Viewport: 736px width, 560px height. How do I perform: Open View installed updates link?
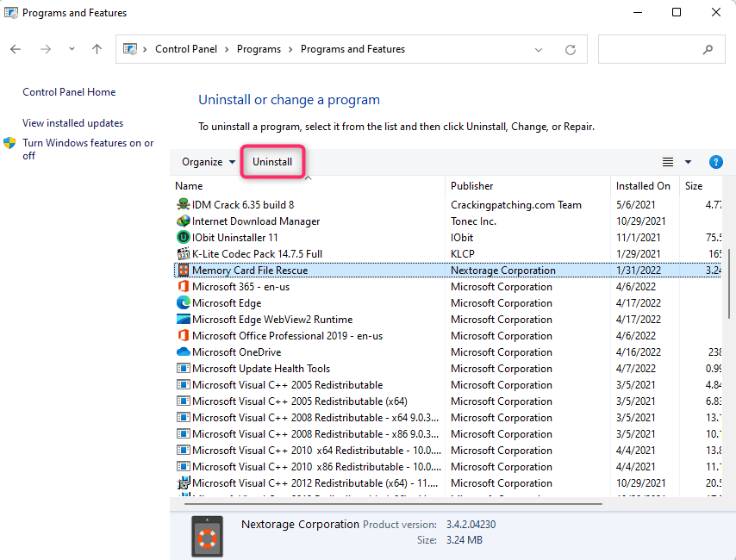click(x=72, y=123)
